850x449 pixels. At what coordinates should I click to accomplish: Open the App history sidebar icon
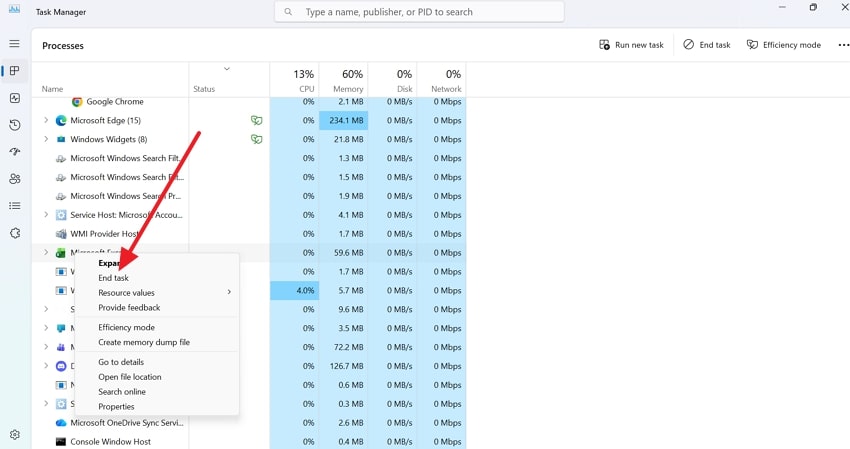click(x=15, y=125)
